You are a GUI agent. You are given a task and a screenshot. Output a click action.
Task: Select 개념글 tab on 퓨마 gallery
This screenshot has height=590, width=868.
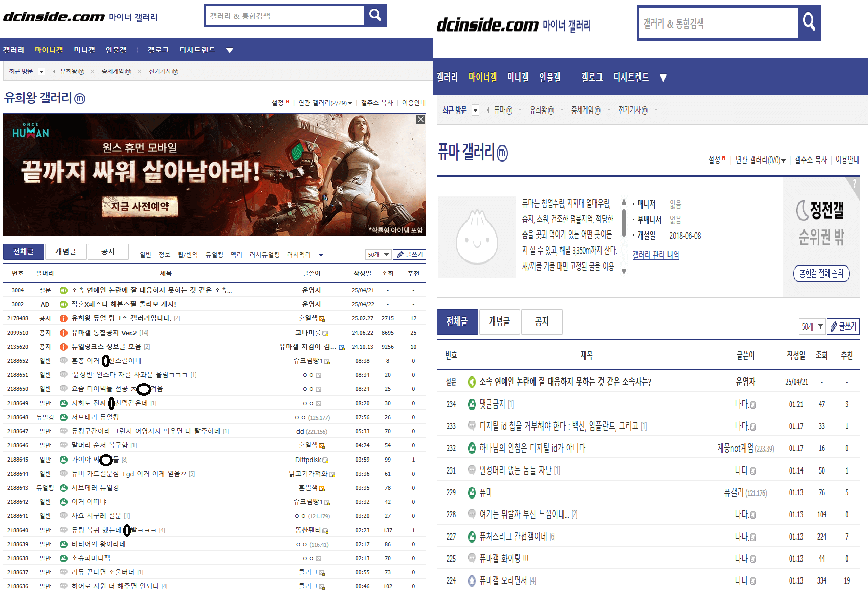(499, 321)
